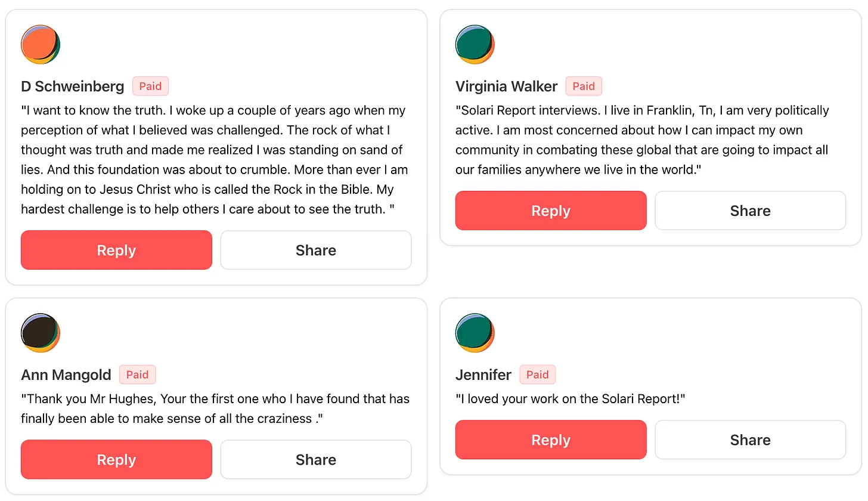Reply to D Schweinberg's comment
The image size is (868, 501).
tap(116, 250)
